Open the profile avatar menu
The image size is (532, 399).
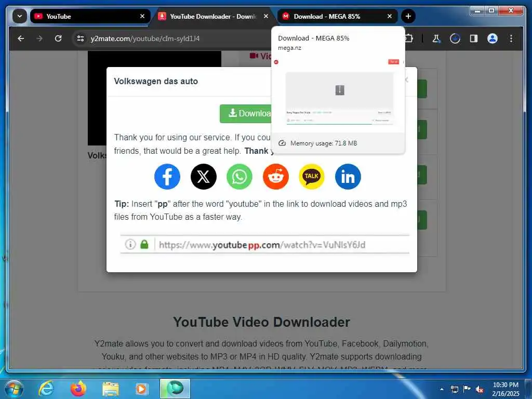pyautogui.click(x=493, y=38)
